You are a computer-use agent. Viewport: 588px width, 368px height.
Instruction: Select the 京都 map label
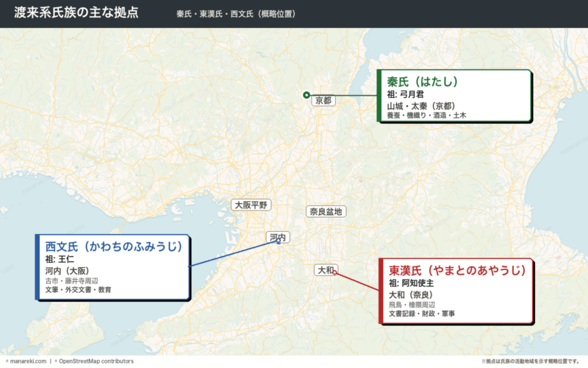323,100
